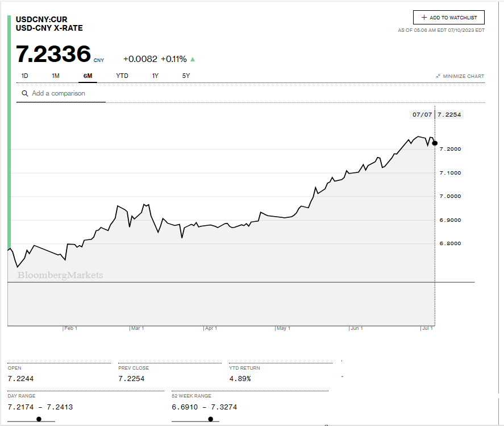Select the active 6M range tab
The image size is (504, 426).
88,76
